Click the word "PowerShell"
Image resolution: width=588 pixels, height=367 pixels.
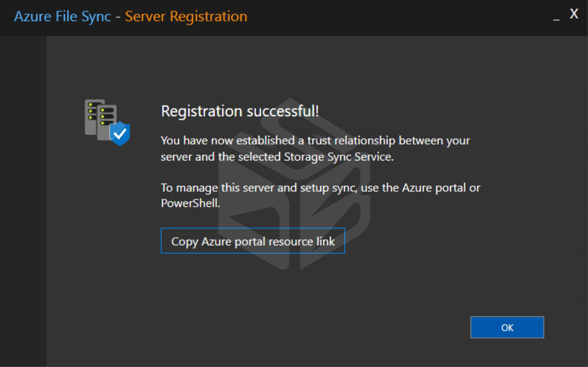pos(189,203)
